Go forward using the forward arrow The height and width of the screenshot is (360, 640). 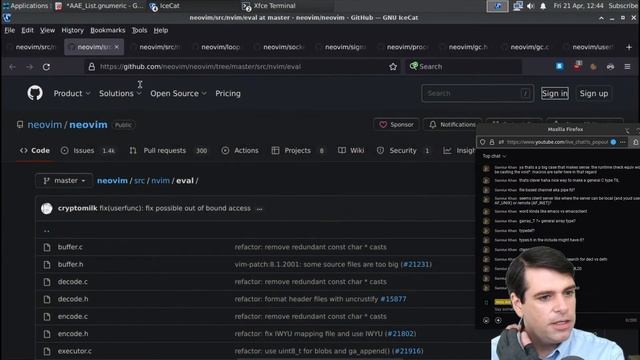(29, 67)
